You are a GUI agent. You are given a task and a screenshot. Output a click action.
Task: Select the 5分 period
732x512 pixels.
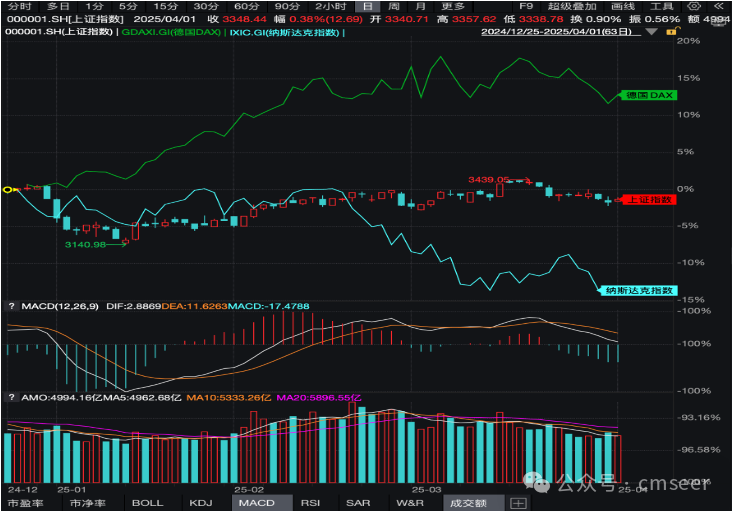[128, 6]
